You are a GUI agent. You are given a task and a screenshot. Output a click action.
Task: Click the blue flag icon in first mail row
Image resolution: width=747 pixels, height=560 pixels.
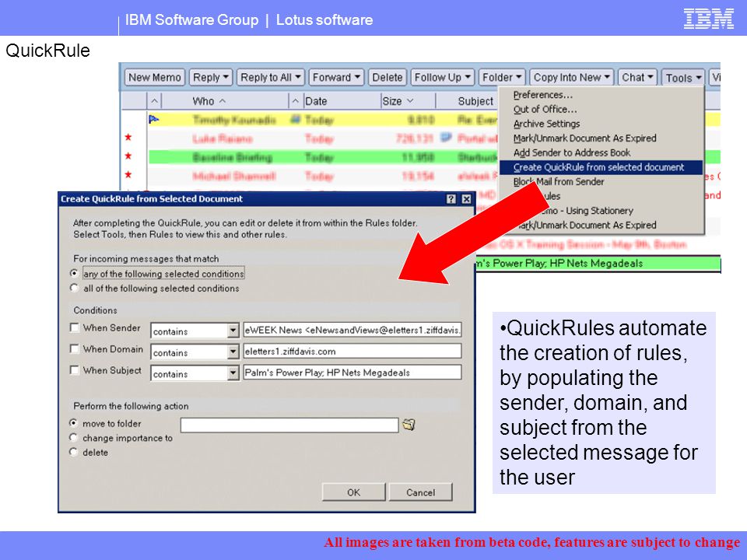tap(153, 119)
